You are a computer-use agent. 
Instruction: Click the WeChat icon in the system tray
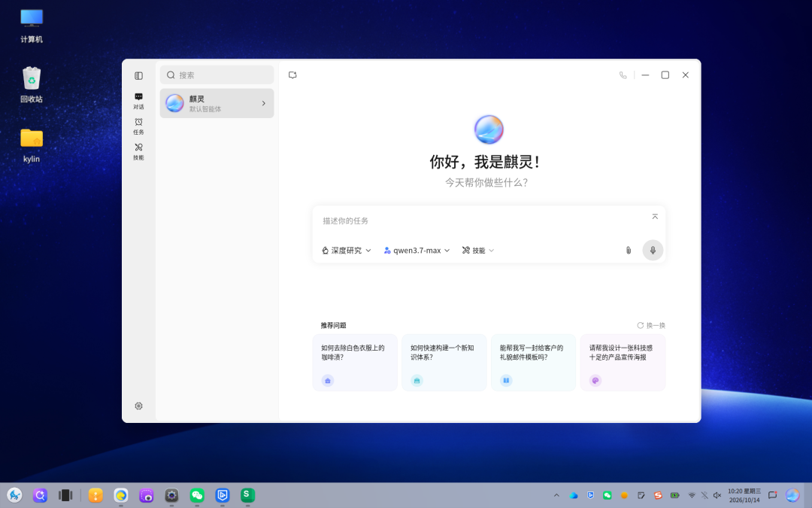point(607,495)
